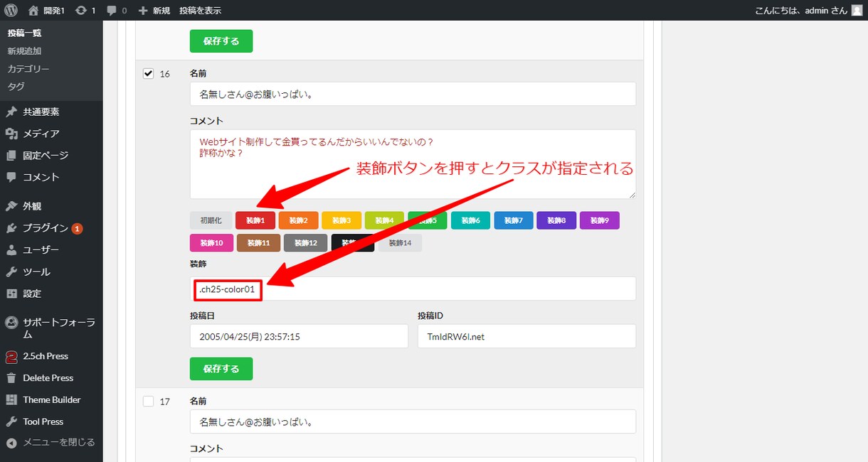868x462 pixels.
Task: Click the コメント sidebar icon
Action: pyautogui.click(x=11, y=177)
